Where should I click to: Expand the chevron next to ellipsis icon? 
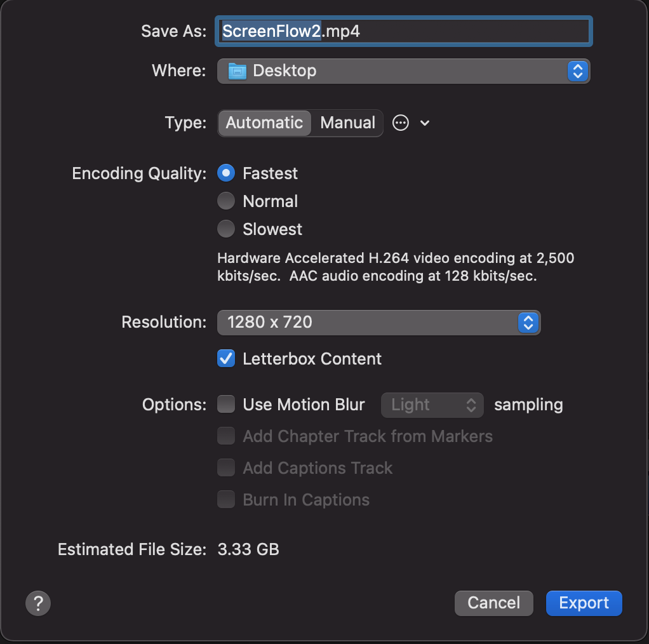(425, 123)
